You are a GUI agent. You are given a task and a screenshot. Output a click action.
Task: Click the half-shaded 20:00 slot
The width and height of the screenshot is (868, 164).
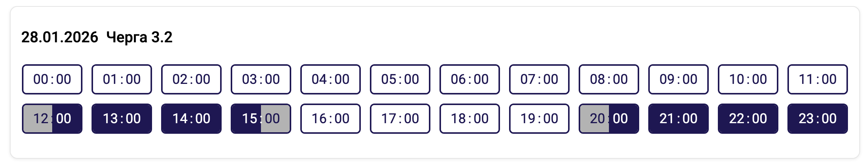point(609,119)
